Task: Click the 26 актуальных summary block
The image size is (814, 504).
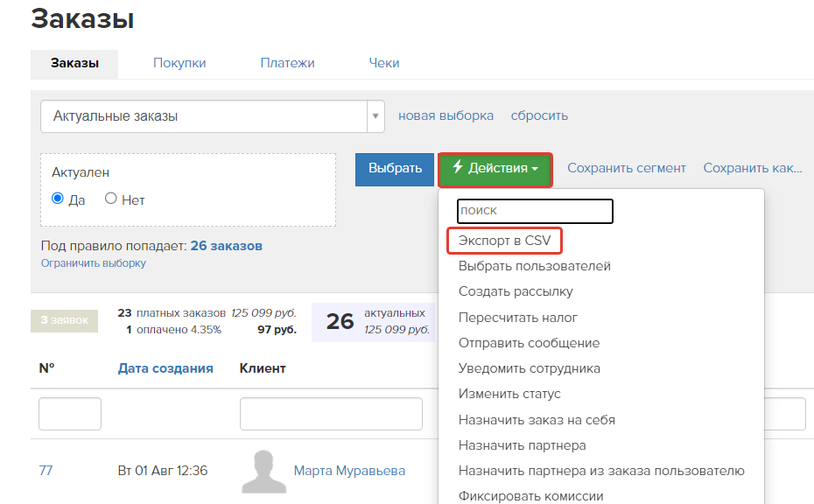Action: tap(373, 322)
